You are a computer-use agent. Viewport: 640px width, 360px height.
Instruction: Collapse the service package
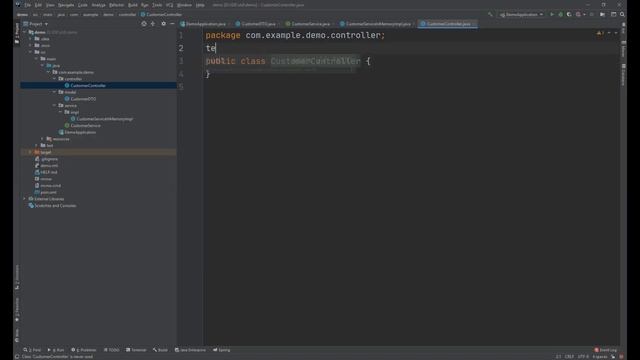point(54,105)
